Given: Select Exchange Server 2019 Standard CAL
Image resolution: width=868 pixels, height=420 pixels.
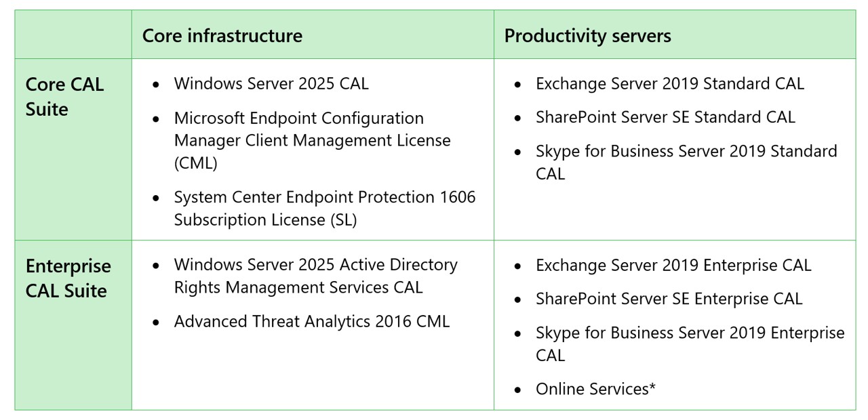Looking at the screenshot, I should 669,83.
